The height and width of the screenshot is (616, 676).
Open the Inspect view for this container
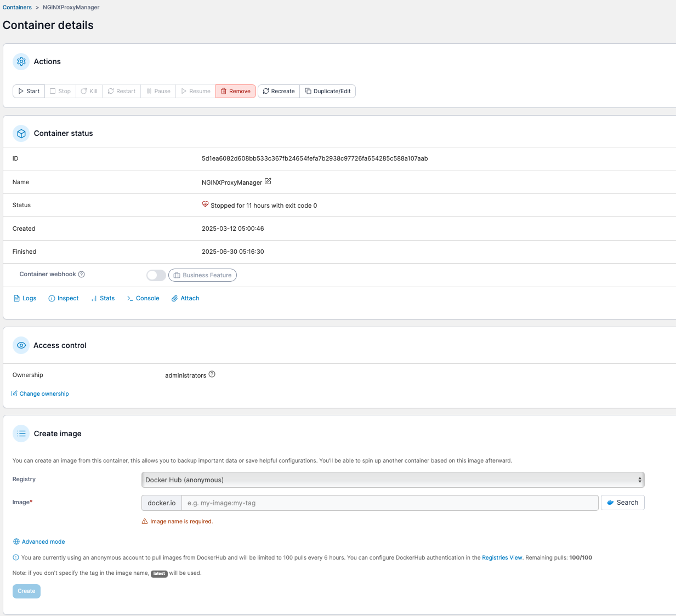64,298
